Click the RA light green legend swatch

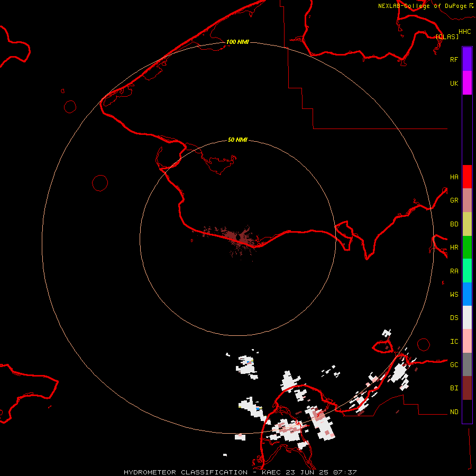[467, 271]
